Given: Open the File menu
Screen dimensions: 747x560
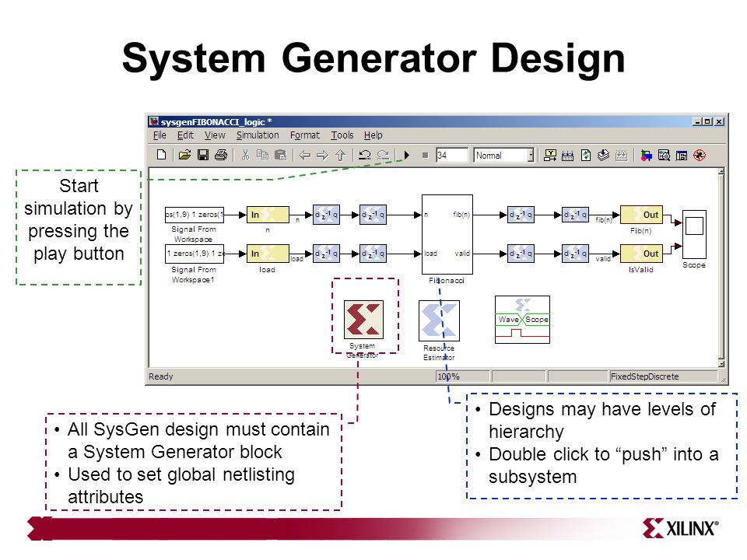Looking at the screenshot, I should click(x=160, y=135).
